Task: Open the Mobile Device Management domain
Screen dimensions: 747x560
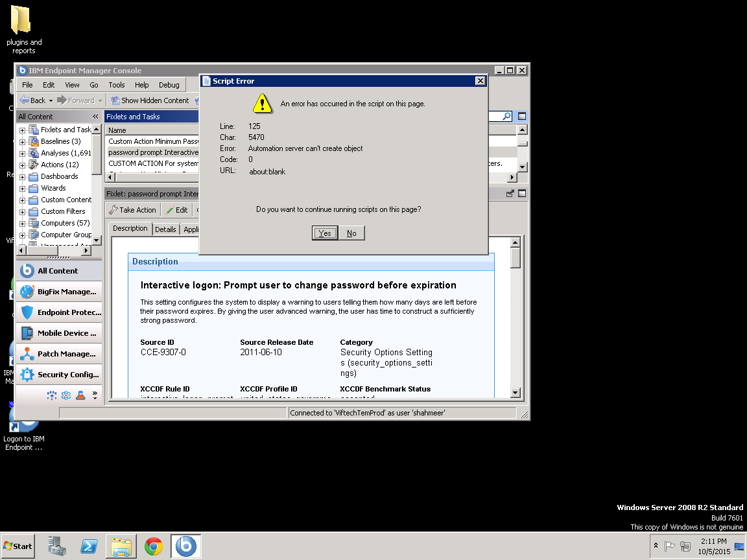Action: pyautogui.click(x=59, y=333)
